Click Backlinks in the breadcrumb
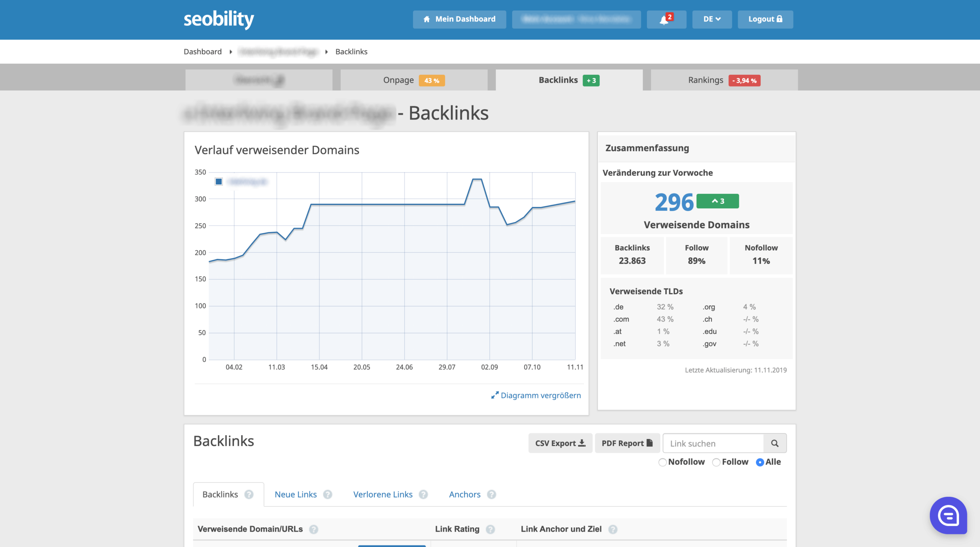 (351, 52)
